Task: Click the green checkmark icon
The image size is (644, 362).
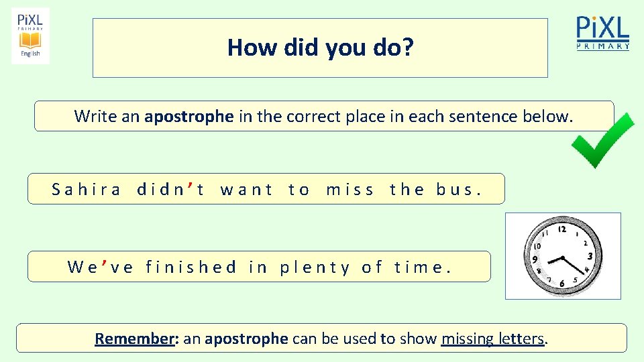Action: 602,140
